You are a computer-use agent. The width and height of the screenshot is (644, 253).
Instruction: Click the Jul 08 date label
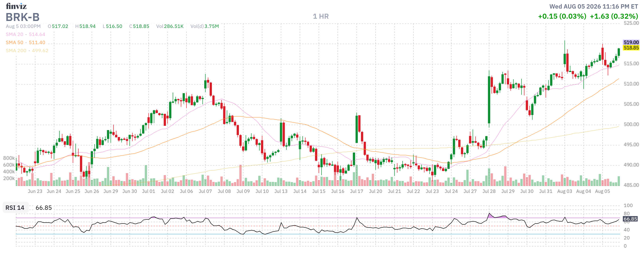tap(224, 192)
